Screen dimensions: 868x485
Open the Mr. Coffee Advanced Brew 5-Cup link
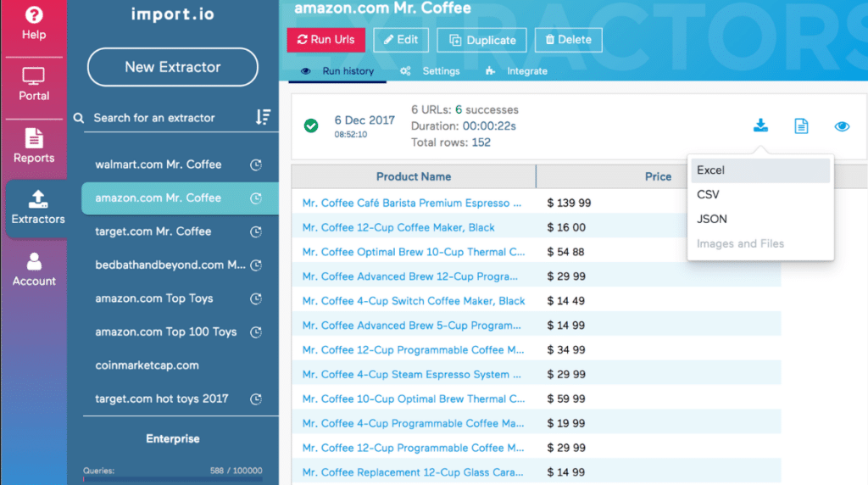click(x=412, y=326)
